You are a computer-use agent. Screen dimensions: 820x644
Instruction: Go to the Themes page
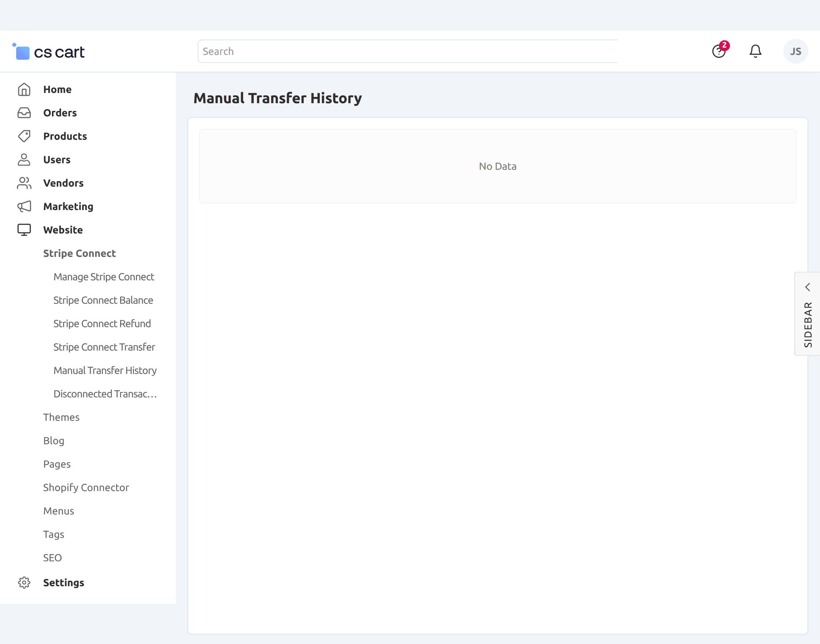(x=61, y=418)
